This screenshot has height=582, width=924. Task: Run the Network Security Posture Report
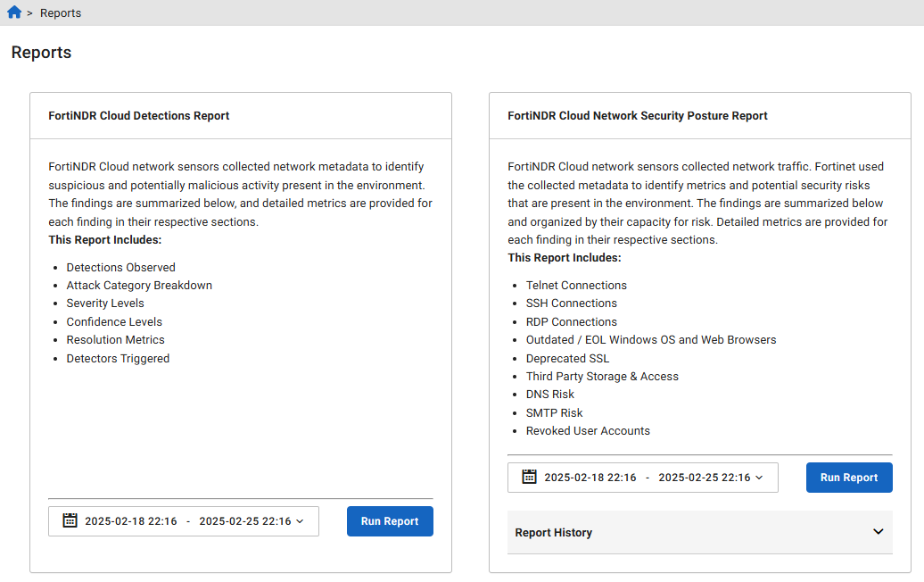(x=849, y=477)
